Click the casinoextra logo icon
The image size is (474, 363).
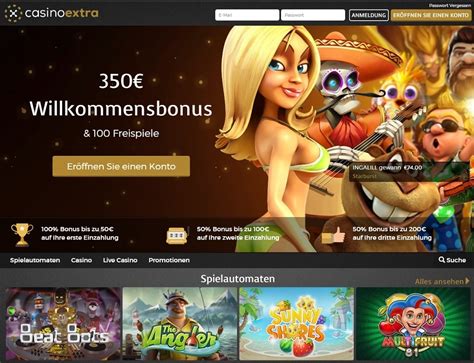point(13,13)
